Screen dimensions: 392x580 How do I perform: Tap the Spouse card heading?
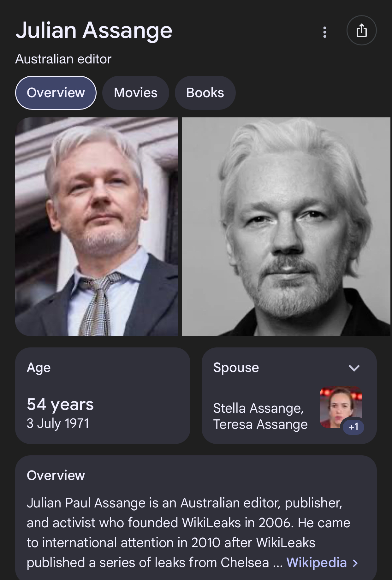click(236, 368)
